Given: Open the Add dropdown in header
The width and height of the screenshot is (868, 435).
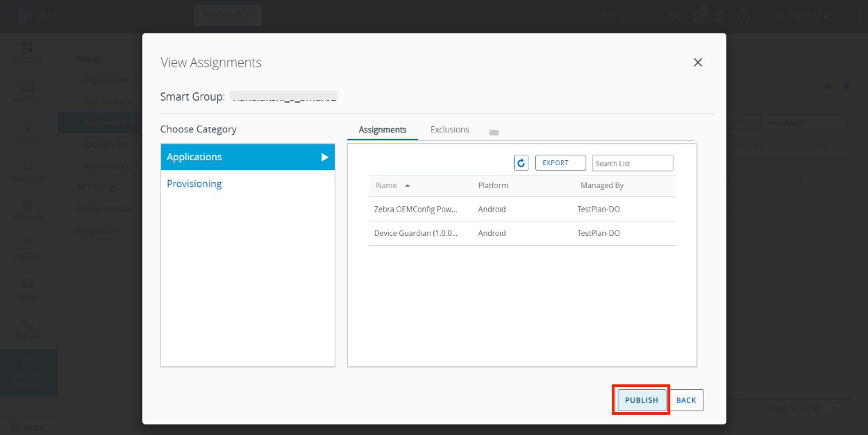Looking at the screenshot, I should click(612, 15).
